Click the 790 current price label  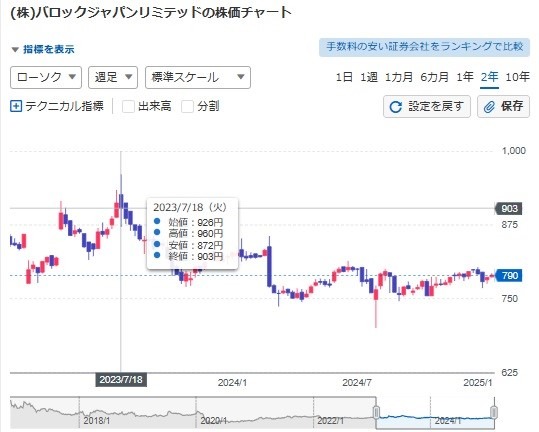[509, 276]
